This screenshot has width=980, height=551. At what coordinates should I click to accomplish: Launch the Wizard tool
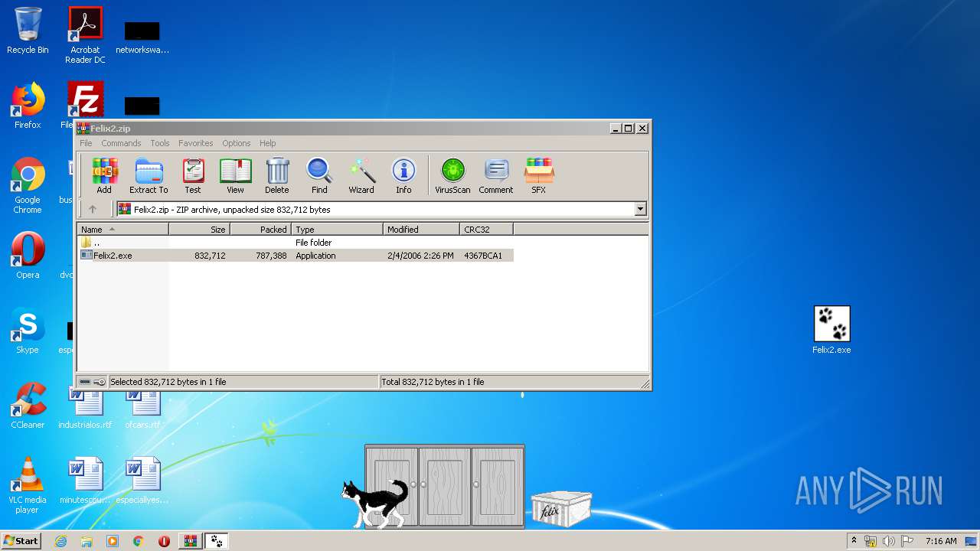coord(361,176)
